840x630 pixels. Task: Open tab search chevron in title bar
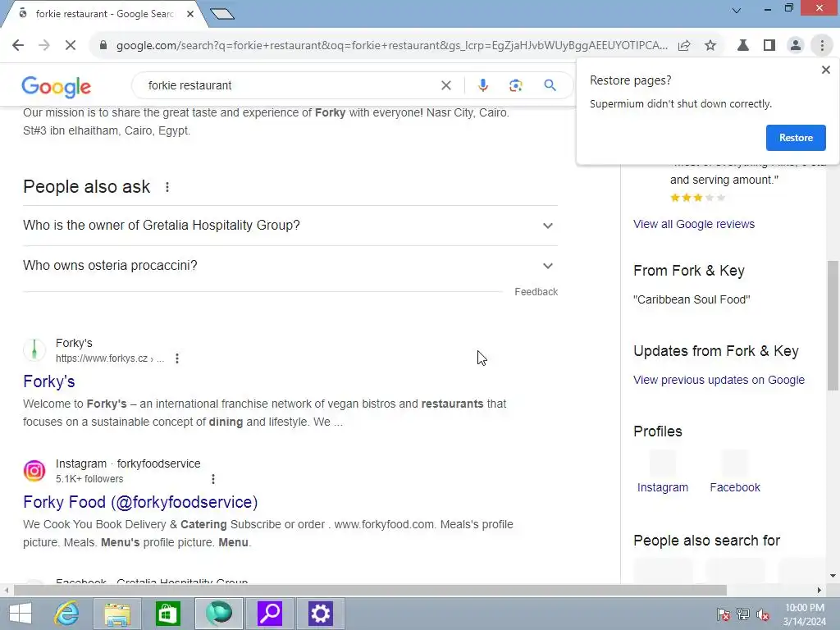coord(737,10)
